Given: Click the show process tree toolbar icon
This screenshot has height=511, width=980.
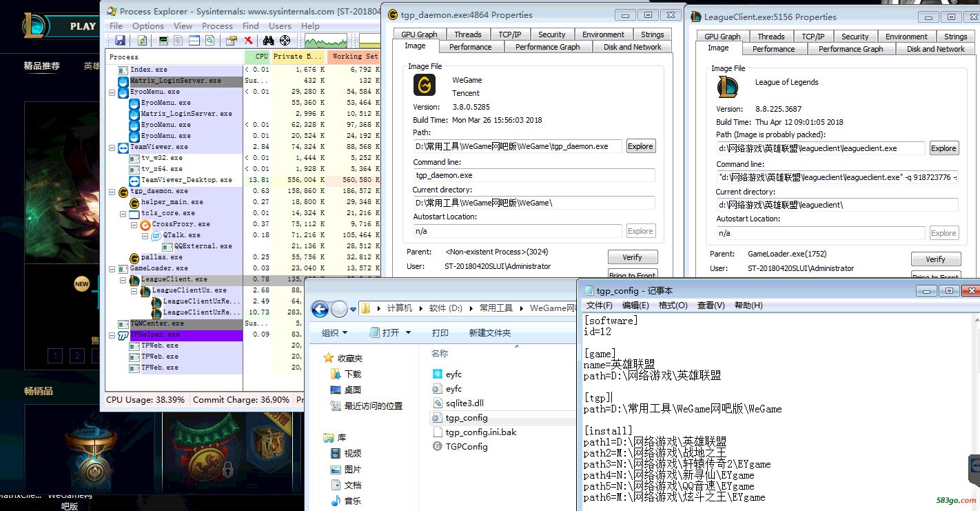Looking at the screenshot, I should 178,41.
